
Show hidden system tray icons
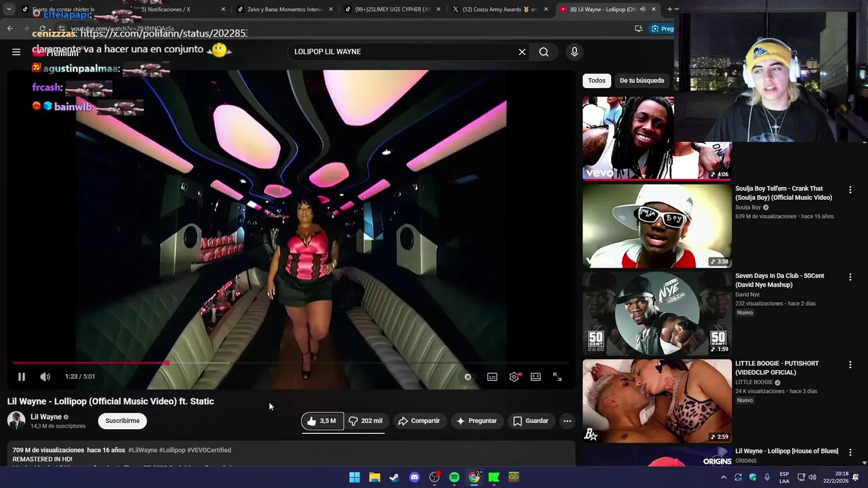[724, 477]
